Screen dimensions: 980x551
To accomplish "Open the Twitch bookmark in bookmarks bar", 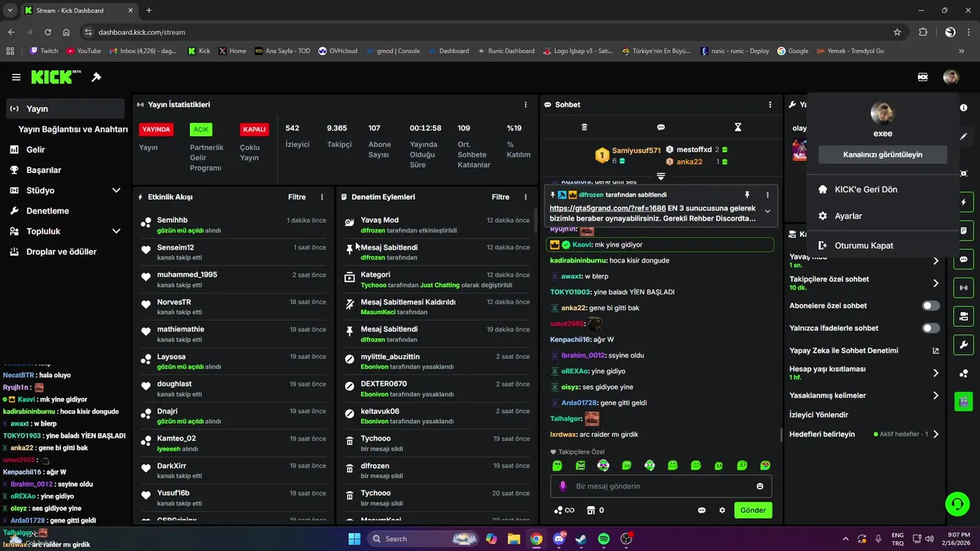I will (43, 51).
